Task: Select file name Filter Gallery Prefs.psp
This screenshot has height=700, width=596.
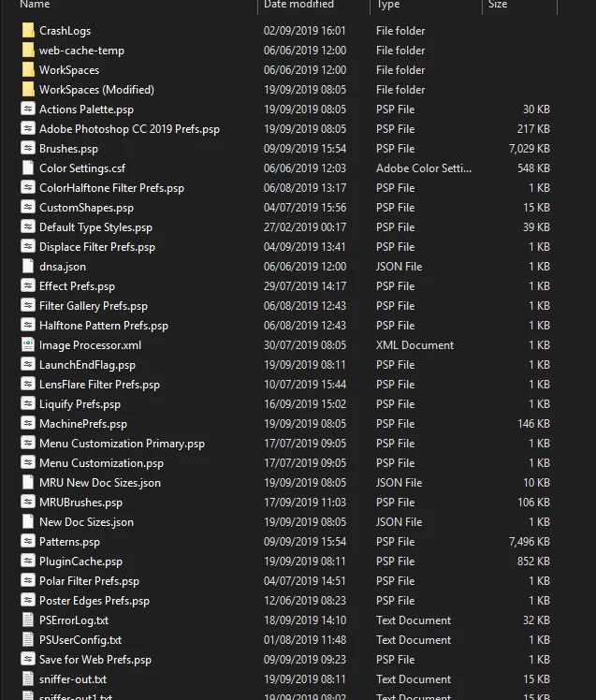Action: [94, 306]
